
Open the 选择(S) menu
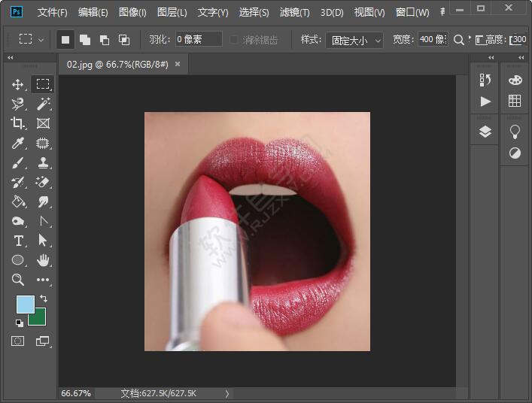(x=254, y=13)
